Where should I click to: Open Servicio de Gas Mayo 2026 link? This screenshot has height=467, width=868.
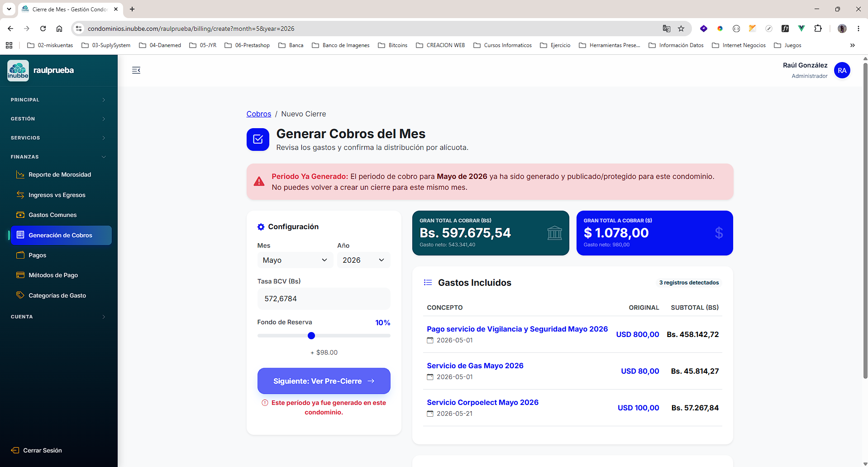(475, 366)
